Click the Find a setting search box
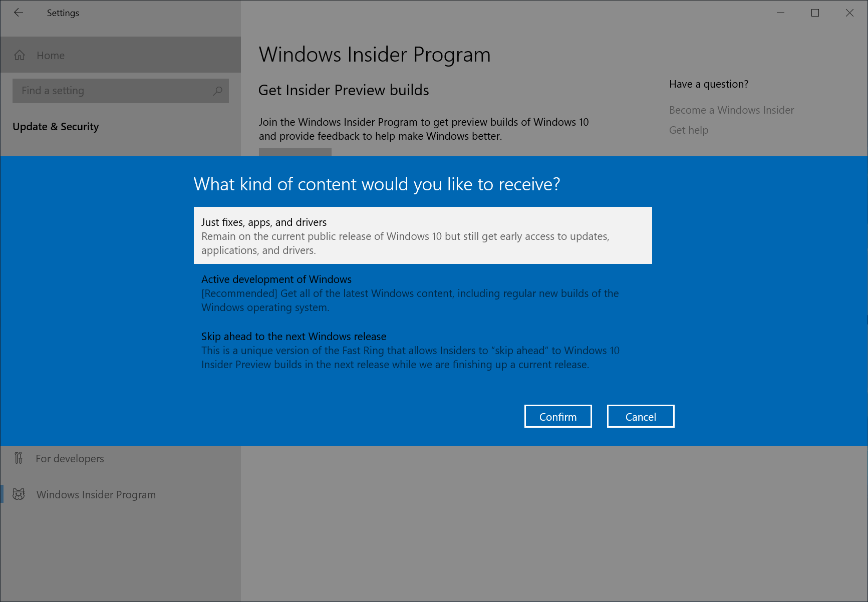The height and width of the screenshot is (602, 868). pos(100,91)
